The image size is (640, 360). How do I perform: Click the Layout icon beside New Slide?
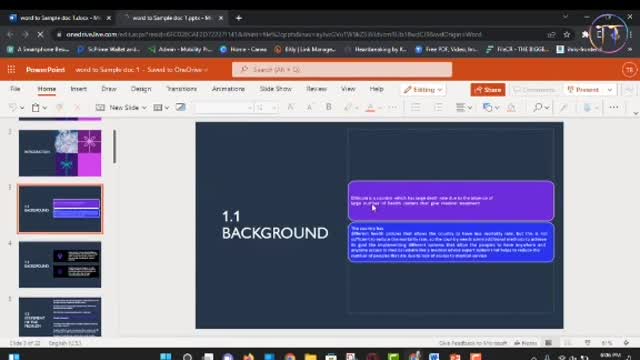point(158,107)
